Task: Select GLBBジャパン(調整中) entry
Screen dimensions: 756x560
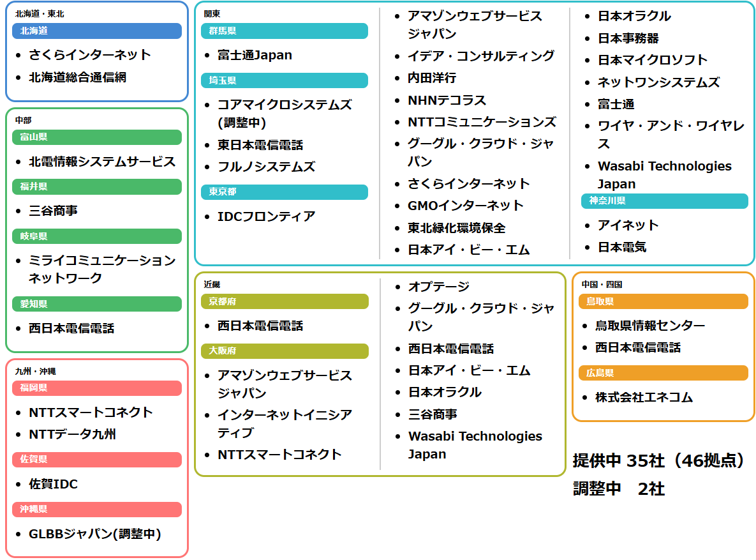Action: 95,534
